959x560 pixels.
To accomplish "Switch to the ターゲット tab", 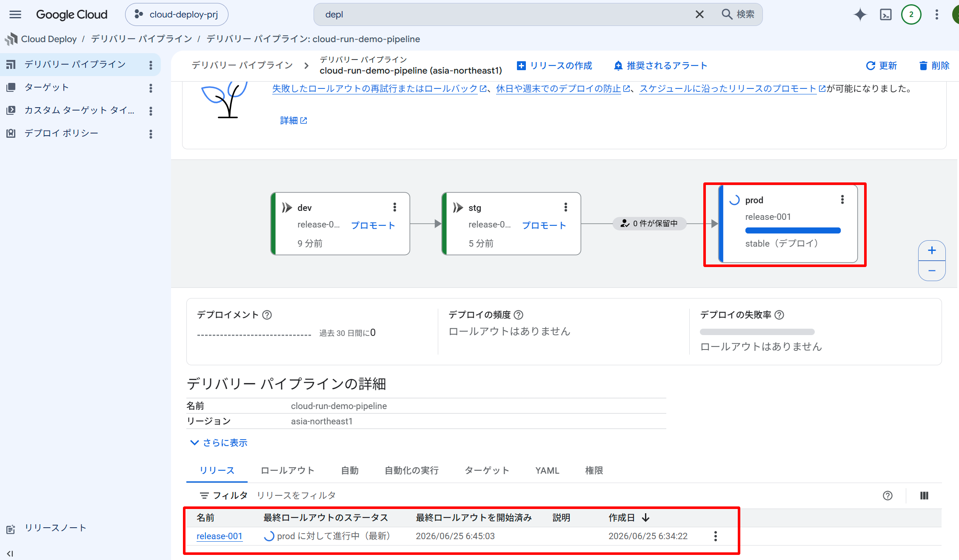I will (x=487, y=471).
